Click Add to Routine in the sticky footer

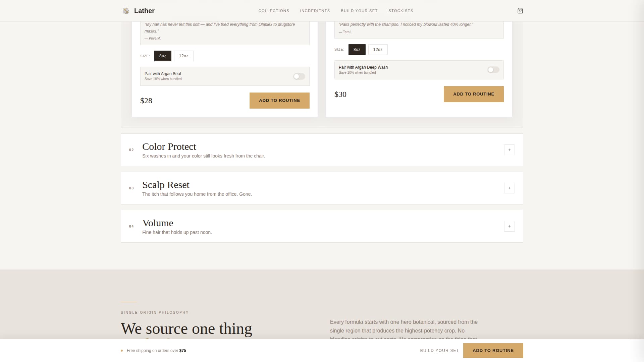[x=493, y=350]
